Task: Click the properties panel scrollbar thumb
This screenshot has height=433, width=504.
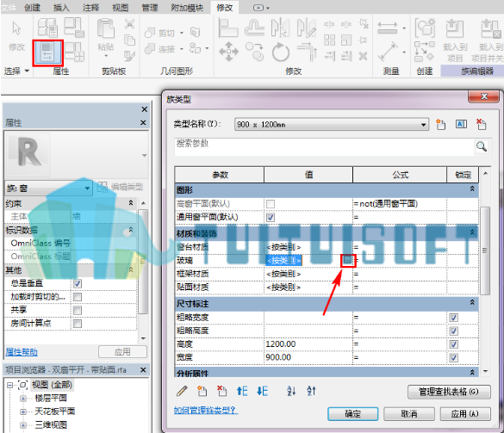Action: tap(143, 262)
